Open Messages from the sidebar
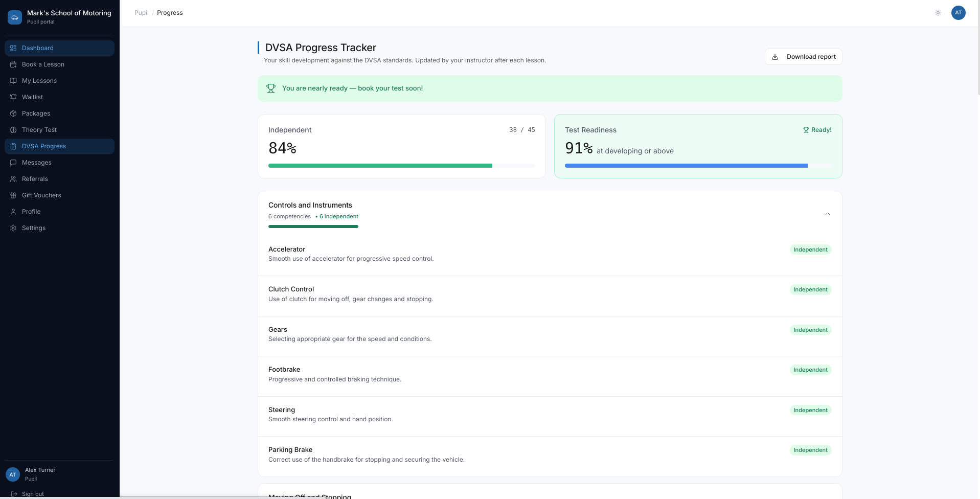The width and height of the screenshot is (980, 499). (59, 163)
